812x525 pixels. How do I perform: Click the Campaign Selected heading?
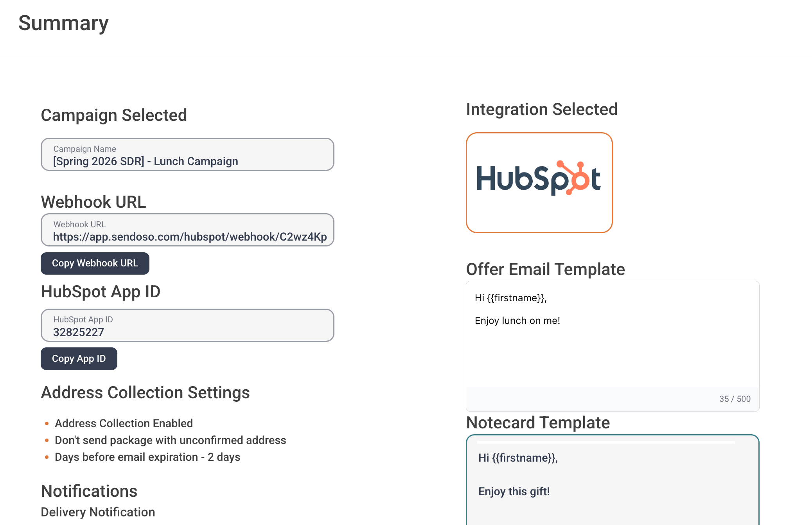(114, 115)
